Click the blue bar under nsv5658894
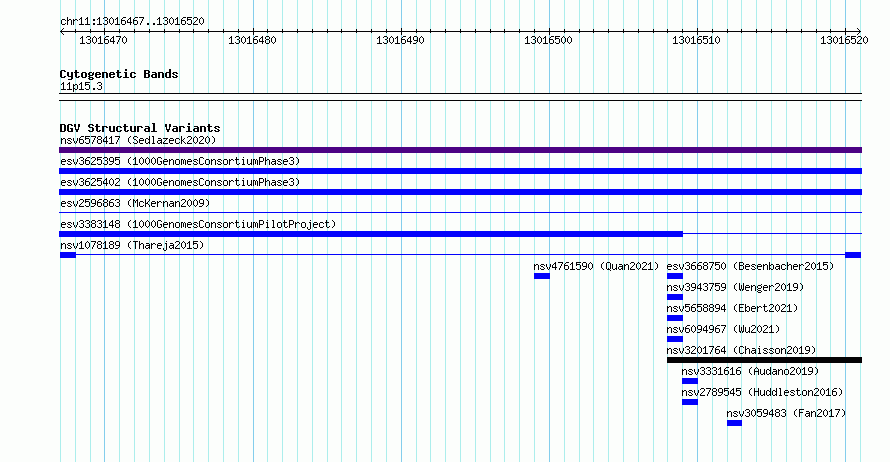Image resolution: width=890 pixels, height=462 pixels. 675,318
